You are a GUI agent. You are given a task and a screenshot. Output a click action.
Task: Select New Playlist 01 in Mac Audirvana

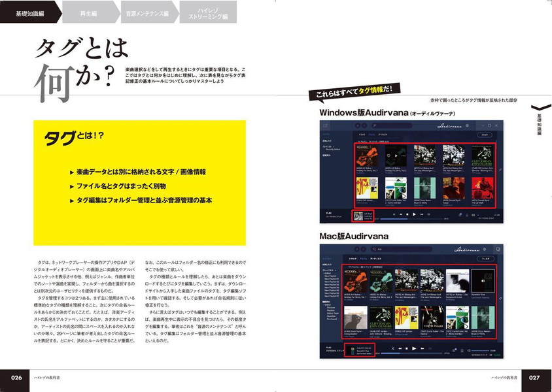point(332,279)
